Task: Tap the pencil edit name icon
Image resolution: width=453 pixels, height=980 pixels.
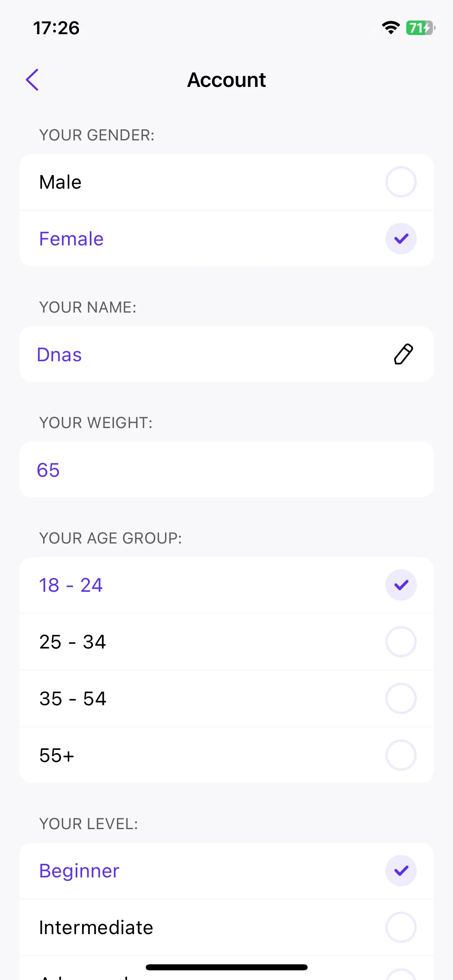Action: tap(403, 354)
